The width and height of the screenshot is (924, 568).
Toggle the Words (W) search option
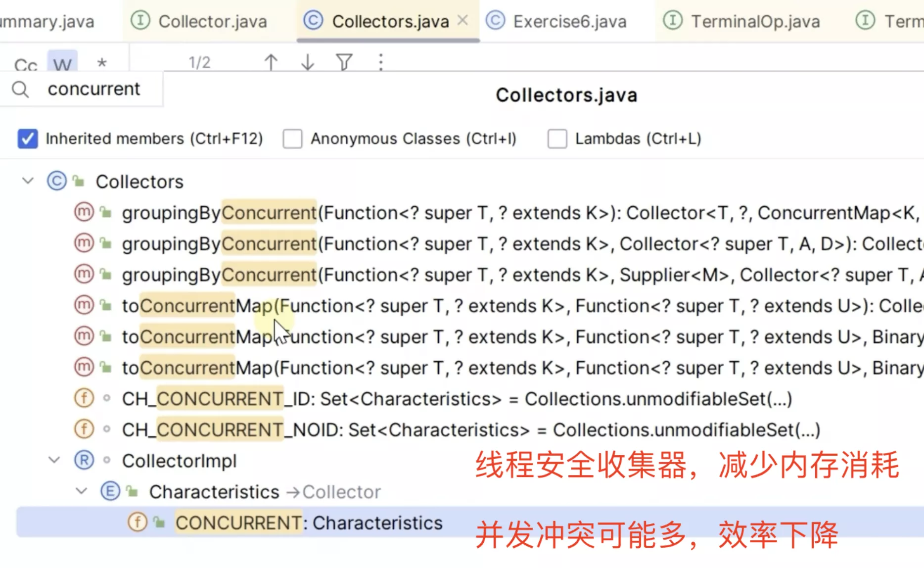pyautogui.click(x=62, y=62)
